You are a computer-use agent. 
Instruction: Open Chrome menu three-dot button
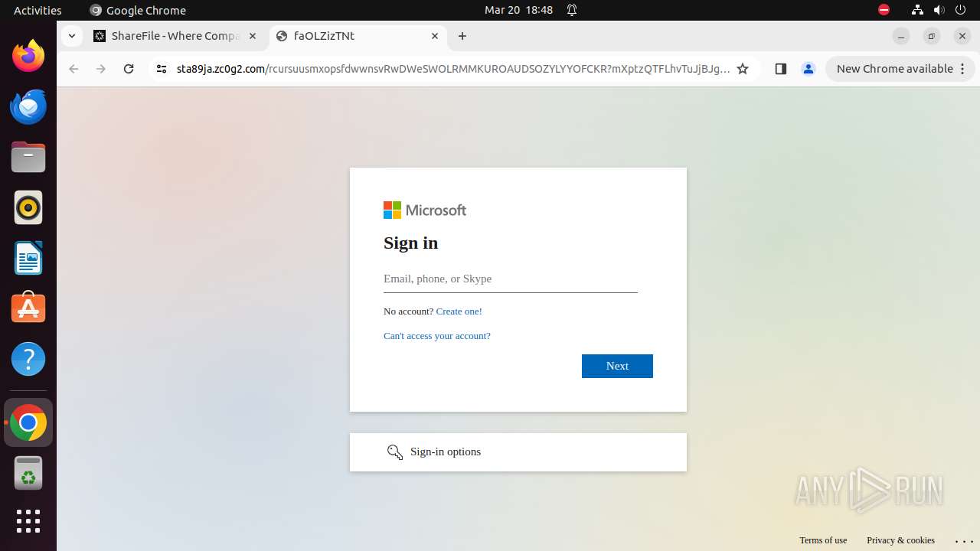(x=962, y=69)
